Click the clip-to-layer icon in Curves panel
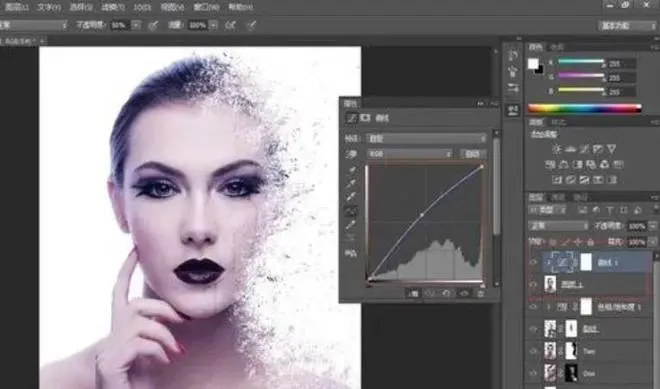 click(x=413, y=293)
